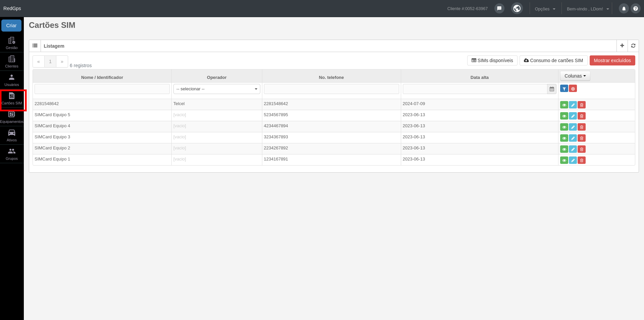This screenshot has height=320, width=644.
Task: View SIMCard Equipo 1 with eye icon
Action: click(x=564, y=160)
